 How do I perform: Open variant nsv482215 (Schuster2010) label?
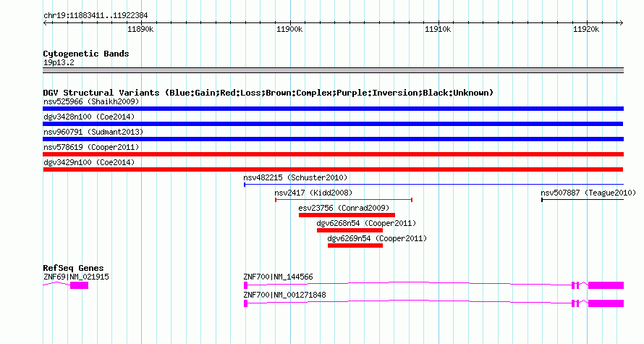[x=295, y=177]
